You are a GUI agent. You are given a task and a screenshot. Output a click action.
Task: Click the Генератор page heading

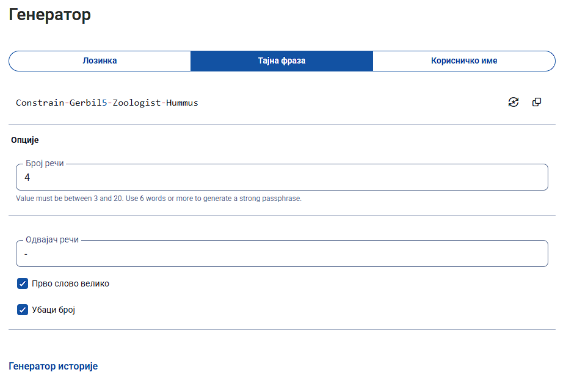point(49,15)
